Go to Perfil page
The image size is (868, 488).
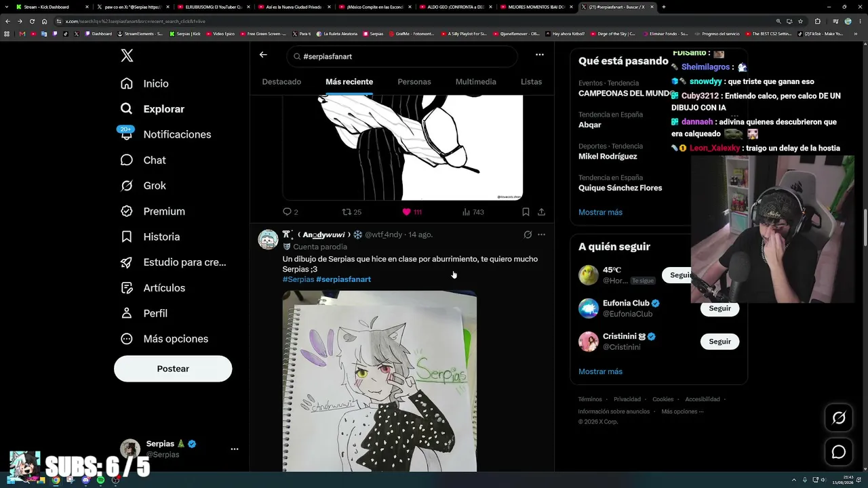pos(144,313)
